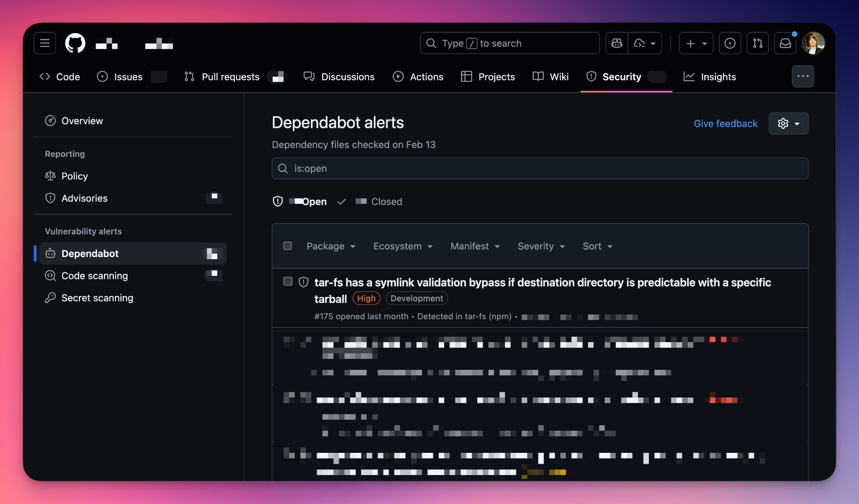Check the select-all alerts checkbox
This screenshot has width=859, height=504.
(288, 246)
